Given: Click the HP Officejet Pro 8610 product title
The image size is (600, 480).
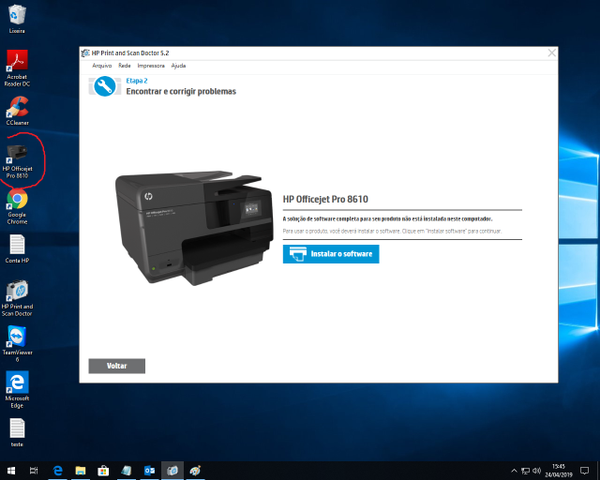Looking at the screenshot, I should [325, 199].
